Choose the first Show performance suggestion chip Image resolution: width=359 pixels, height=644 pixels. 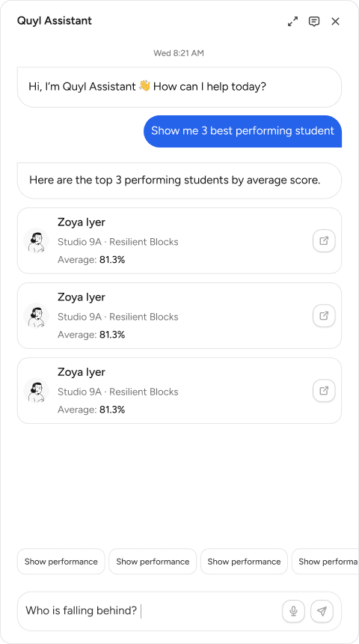coord(61,562)
